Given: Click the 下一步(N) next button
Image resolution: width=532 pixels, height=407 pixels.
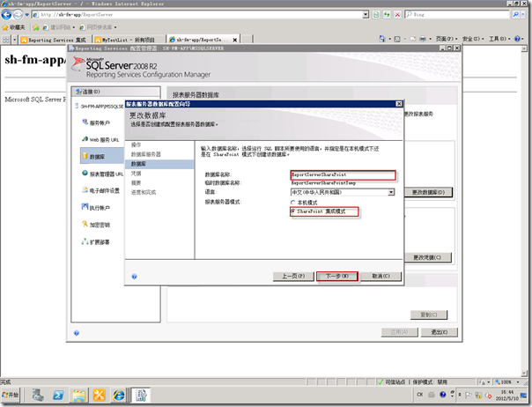Looking at the screenshot, I should point(337,276).
